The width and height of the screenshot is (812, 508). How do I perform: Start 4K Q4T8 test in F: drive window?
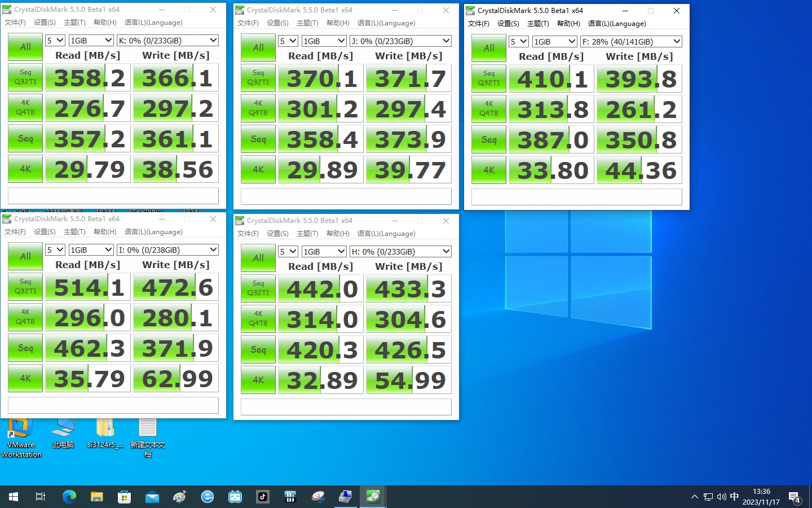[489, 109]
